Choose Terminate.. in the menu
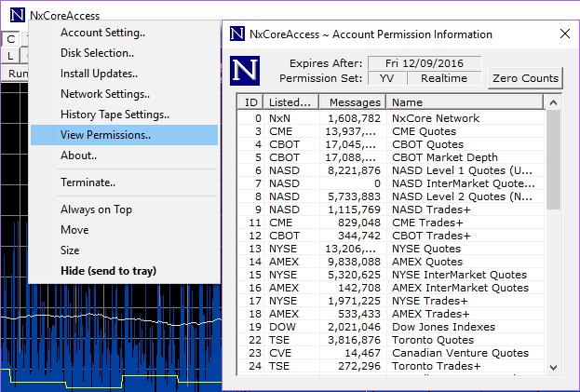The image size is (580, 392). pyautogui.click(x=124, y=182)
